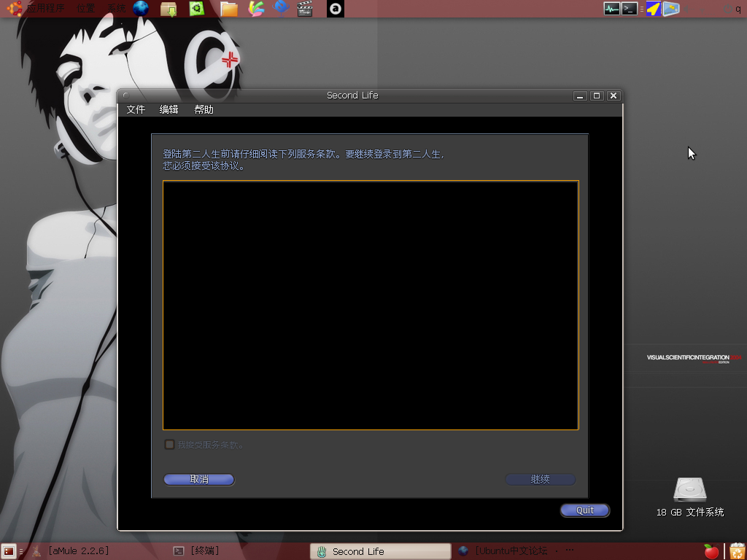Close the Second Life window
The height and width of the screenshot is (560, 747).
pyautogui.click(x=614, y=96)
